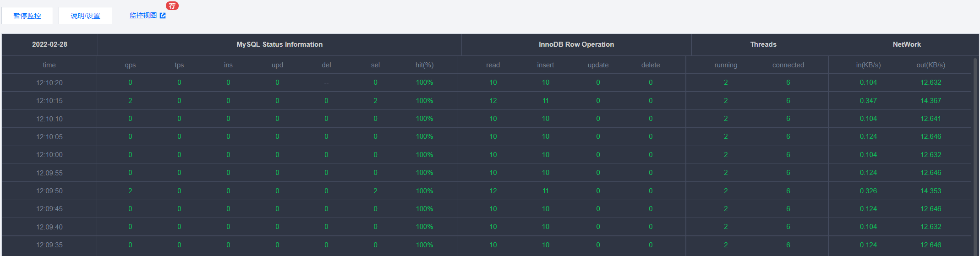Click the hit 100% value at 12:10:20
This screenshot has width=980, height=256.
(424, 82)
